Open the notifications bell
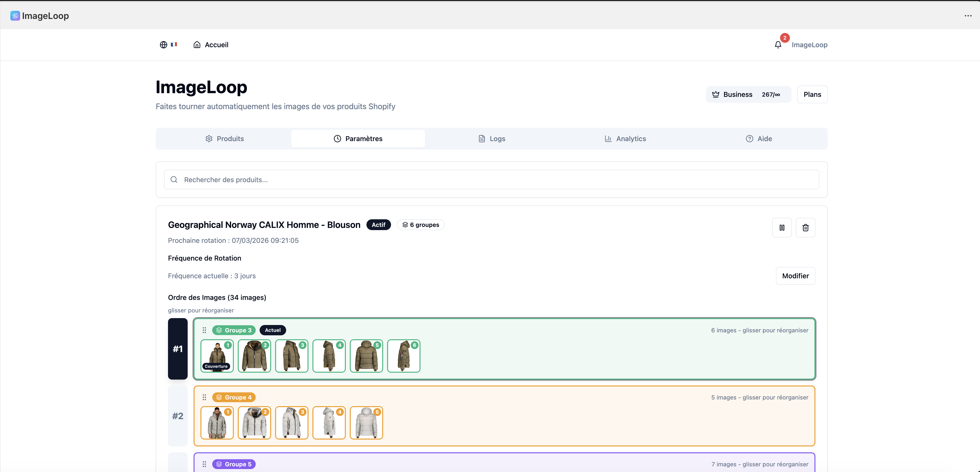Image resolution: width=980 pixels, height=472 pixels. click(x=778, y=44)
